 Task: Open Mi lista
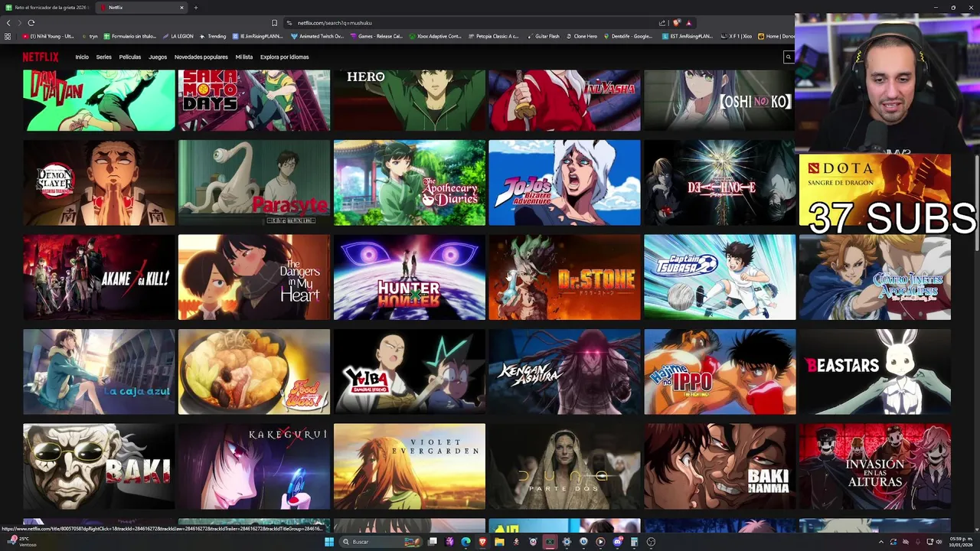tap(244, 57)
